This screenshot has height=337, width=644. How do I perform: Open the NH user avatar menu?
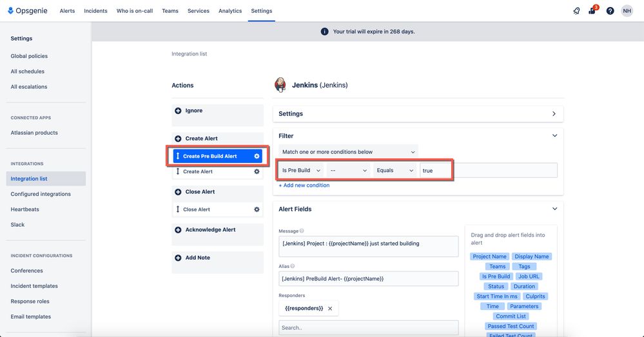tap(627, 11)
